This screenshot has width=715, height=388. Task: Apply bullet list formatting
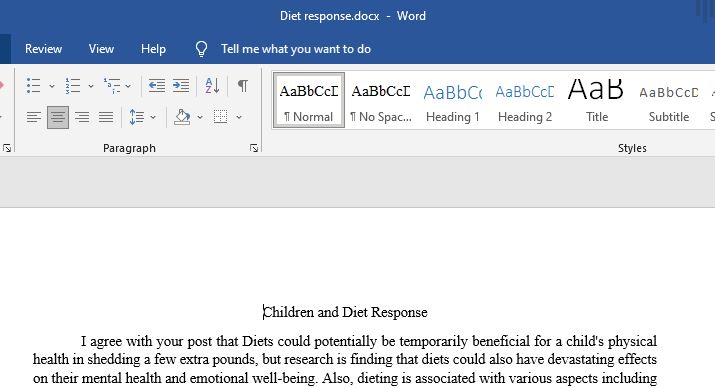34,86
